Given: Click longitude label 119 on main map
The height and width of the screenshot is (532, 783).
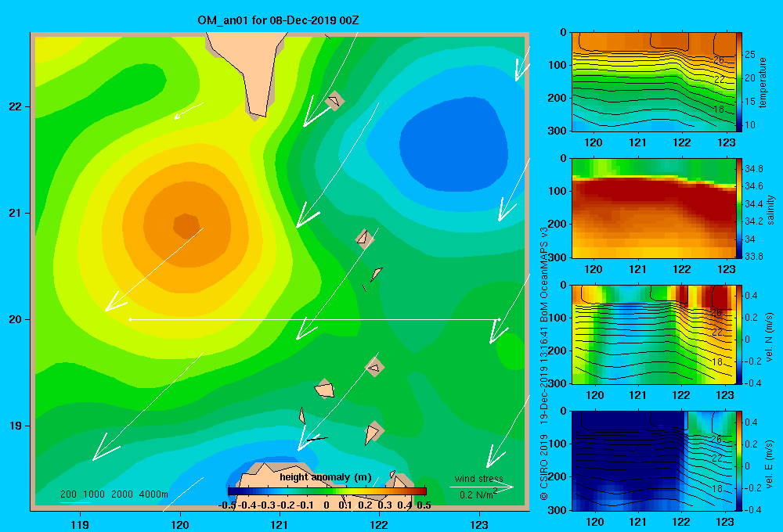Looking at the screenshot, I should tap(80, 524).
